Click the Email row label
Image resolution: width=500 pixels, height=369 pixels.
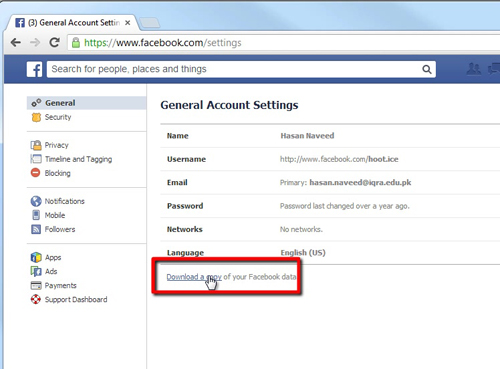pyautogui.click(x=177, y=183)
